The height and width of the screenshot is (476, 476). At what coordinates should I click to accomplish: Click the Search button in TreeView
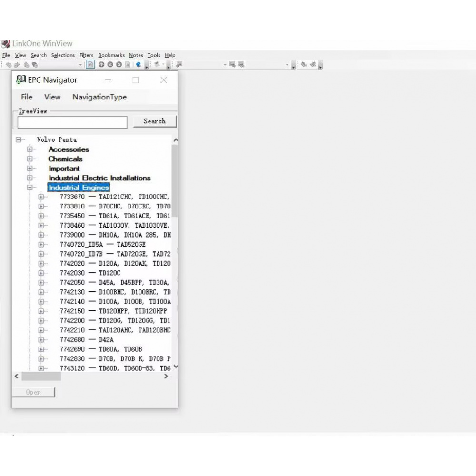154,121
